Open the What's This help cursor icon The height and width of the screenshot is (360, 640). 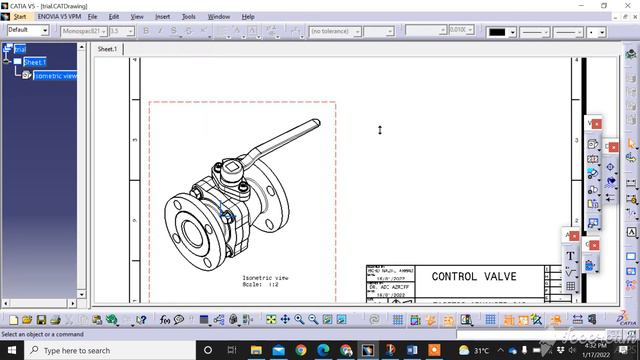point(141,320)
